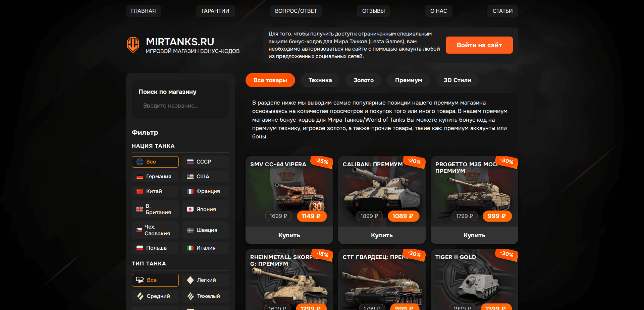Switch to the Техника tab
Image resolution: width=644 pixels, height=310 pixels.
[320, 80]
